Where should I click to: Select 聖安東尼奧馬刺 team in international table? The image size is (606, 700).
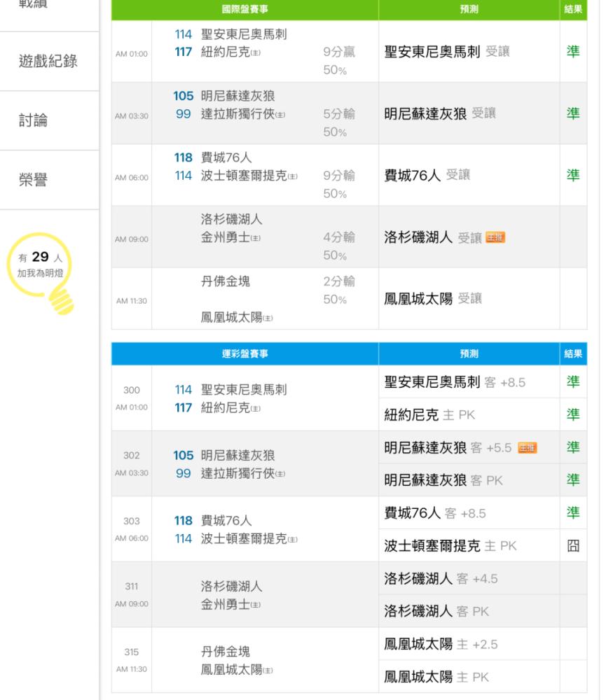pos(244,34)
